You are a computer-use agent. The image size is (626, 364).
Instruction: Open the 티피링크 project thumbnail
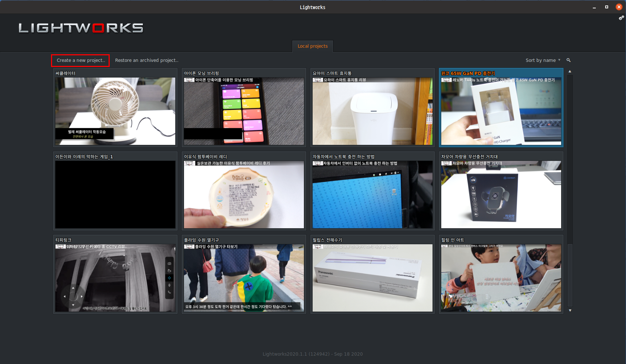coord(115,278)
